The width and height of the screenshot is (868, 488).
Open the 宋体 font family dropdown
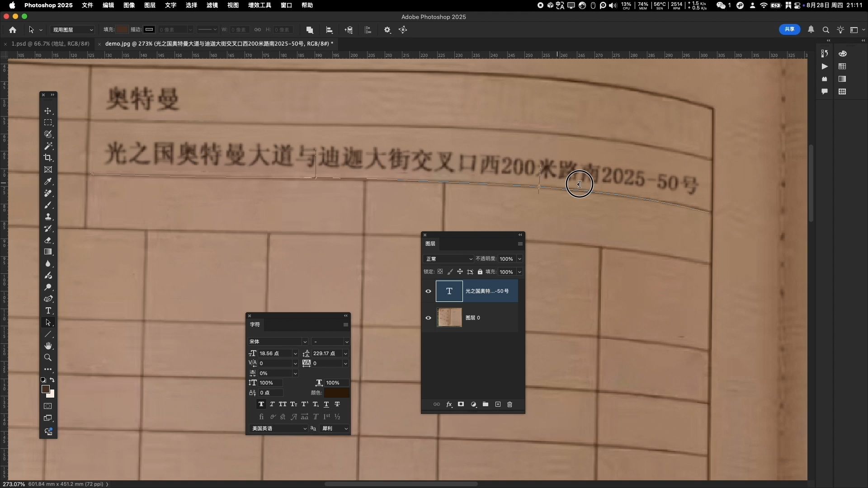(x=304, y=342)
